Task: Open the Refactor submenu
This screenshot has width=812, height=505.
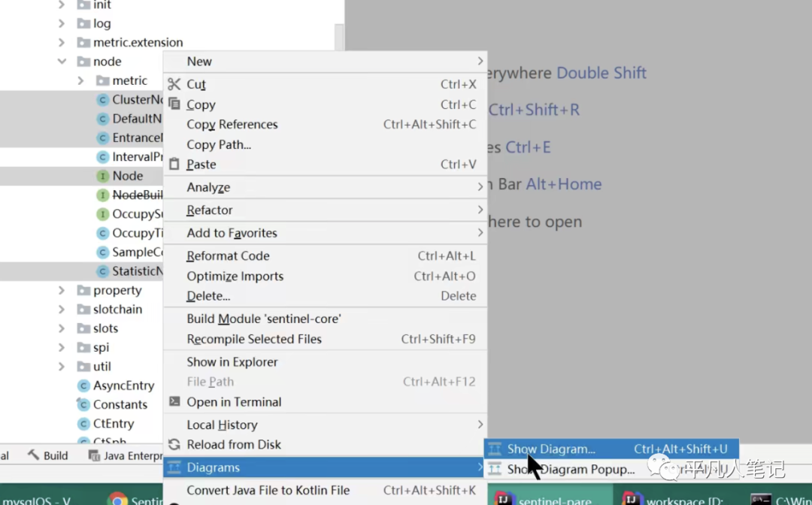Action: pyautogui.click(x=326, y=210)
